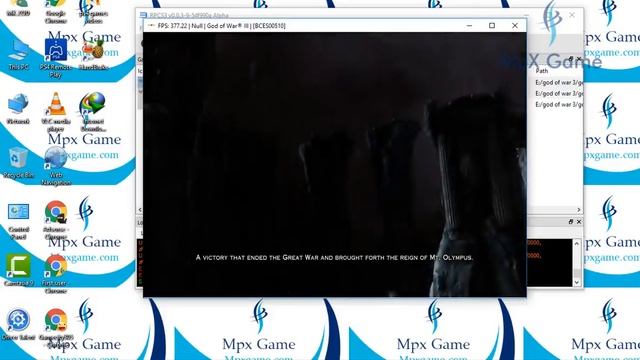Open This PC desktop icon
The width and height of the screenshot is (640, 360).
point(18,54)
